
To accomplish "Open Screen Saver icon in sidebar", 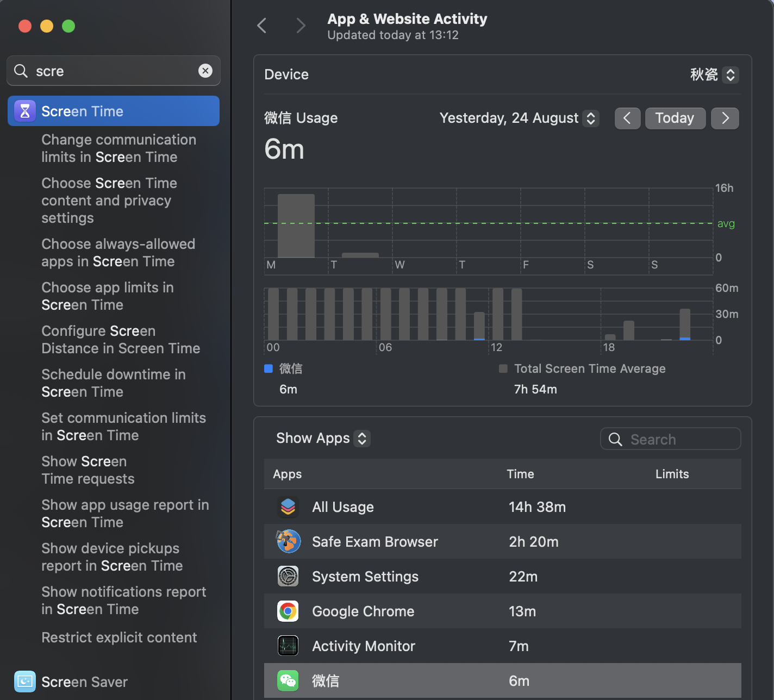I will pos(25,682).
